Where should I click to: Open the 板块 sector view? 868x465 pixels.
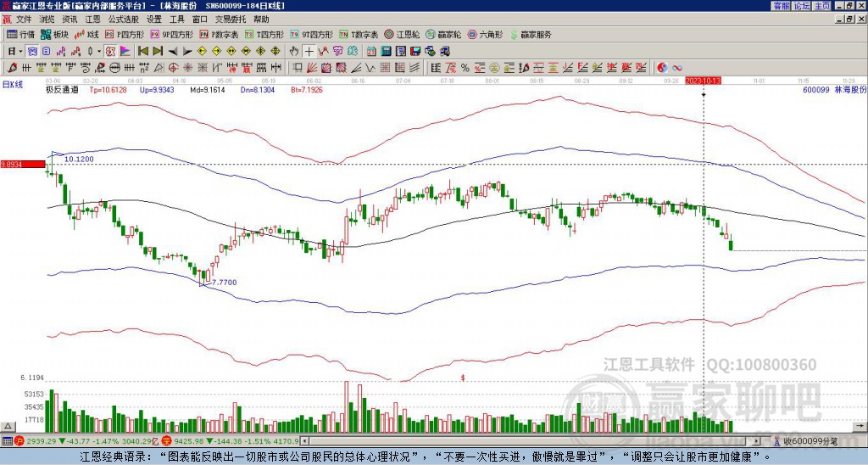(x=54, y=34)
